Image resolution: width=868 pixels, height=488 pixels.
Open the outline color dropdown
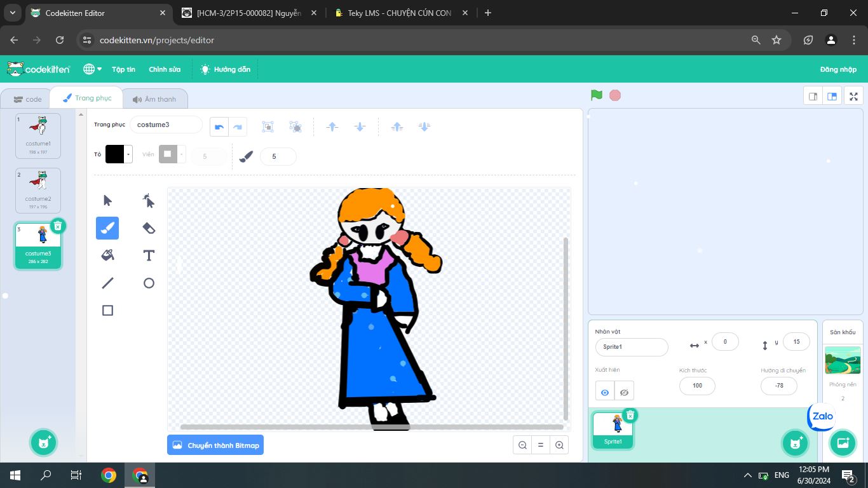182,154
